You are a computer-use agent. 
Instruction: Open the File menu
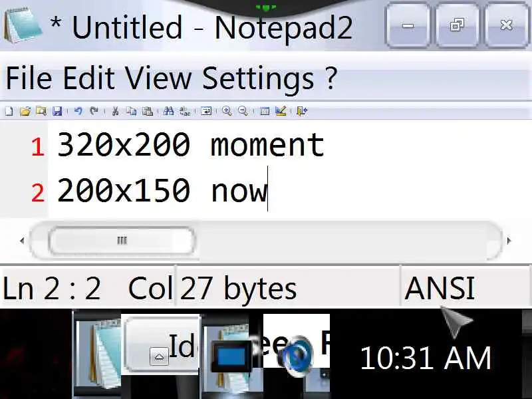pos(29,78)
